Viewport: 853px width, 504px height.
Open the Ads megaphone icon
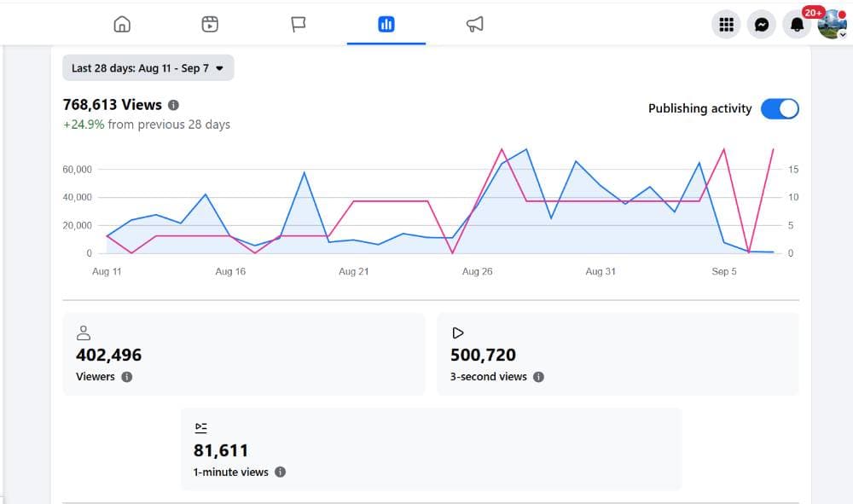click(474, 24)
